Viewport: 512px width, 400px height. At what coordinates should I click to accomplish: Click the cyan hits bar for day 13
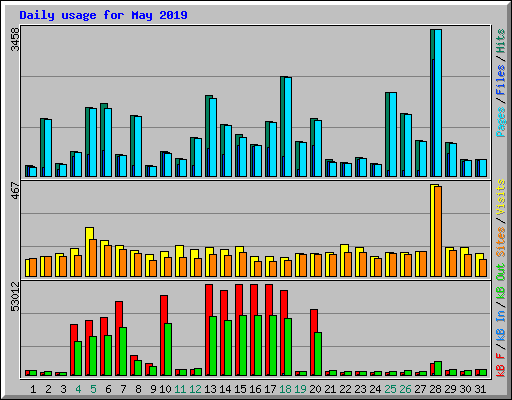(x=213, y=137)
